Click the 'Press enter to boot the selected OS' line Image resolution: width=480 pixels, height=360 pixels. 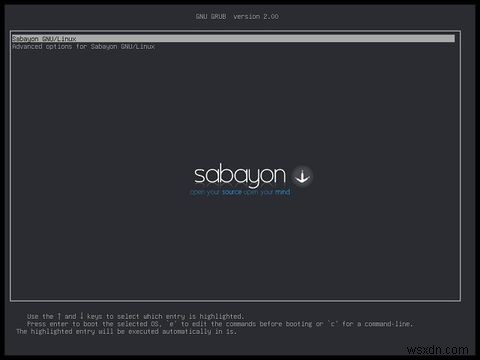click(220, 324)
